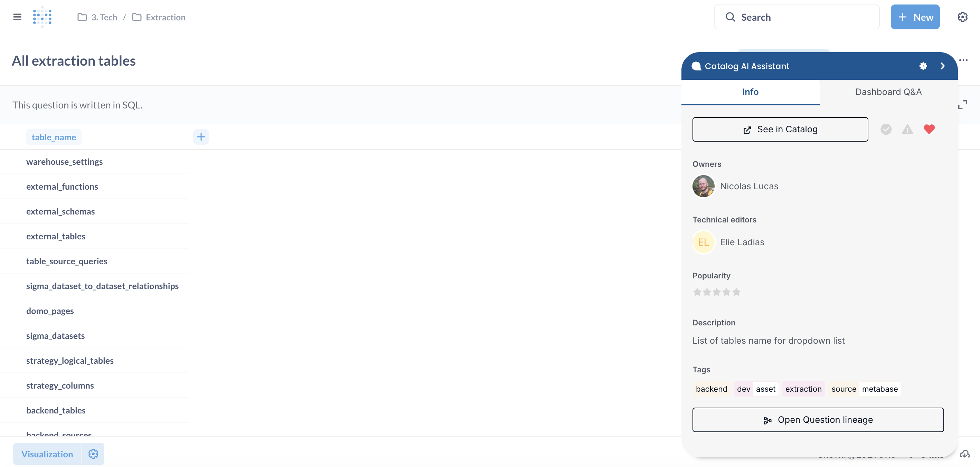Click the cloud download icon at bottom right
This screenshot has height=467, width=980.
(x=966, y=454)
